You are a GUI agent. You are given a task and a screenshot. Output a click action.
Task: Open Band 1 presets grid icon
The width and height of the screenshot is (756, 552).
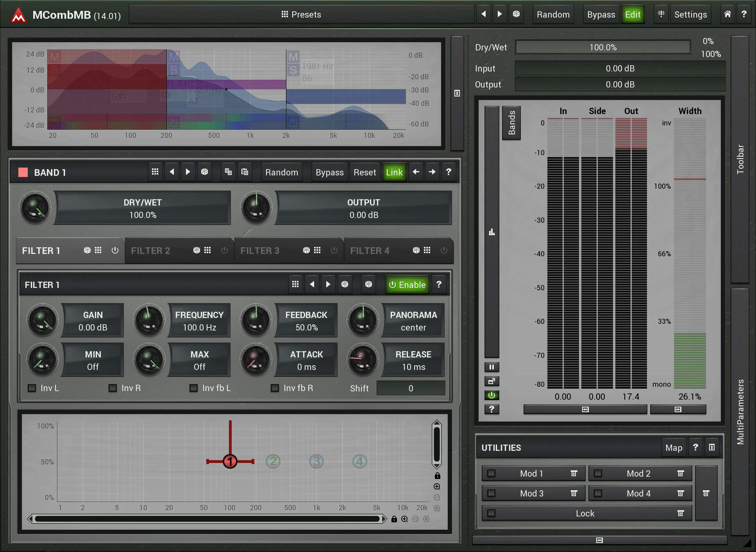[155, 172]
